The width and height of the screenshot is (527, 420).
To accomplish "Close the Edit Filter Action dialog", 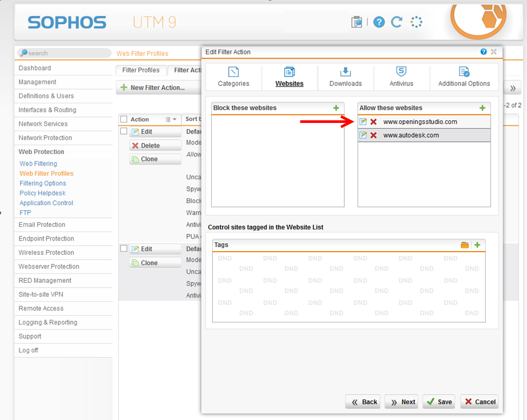I will point(494,52).
